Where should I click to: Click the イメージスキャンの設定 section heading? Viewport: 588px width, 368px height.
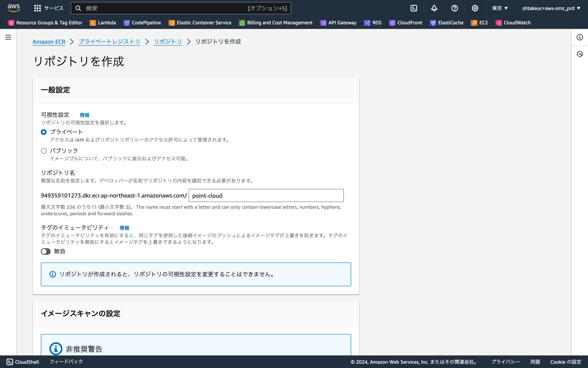pos(81,313)
